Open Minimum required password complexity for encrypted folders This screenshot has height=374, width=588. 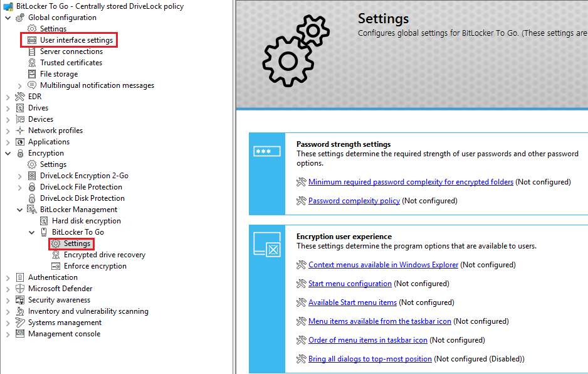411,182
